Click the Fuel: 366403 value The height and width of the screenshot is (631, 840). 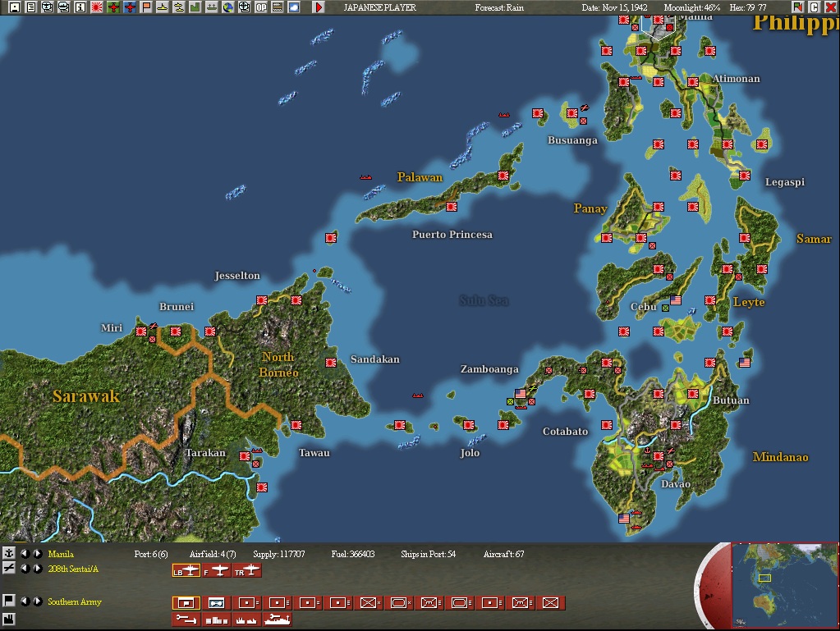[352, 554]
